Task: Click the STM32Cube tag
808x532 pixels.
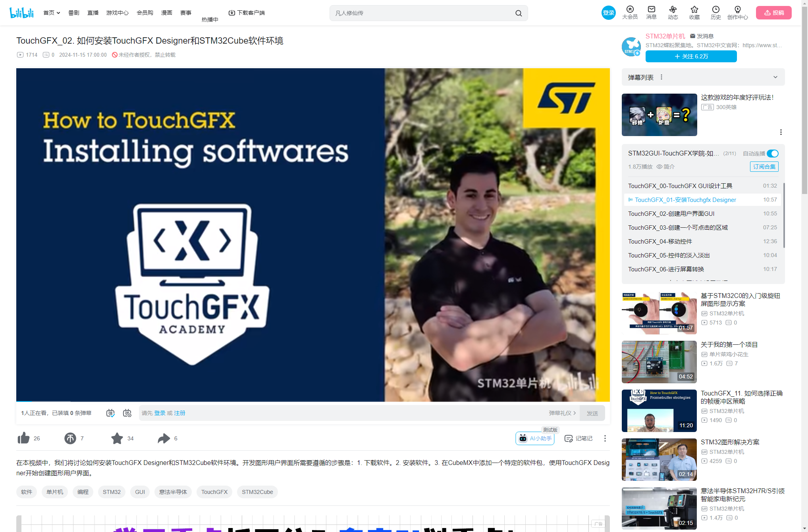Action: tap(257, 492)
